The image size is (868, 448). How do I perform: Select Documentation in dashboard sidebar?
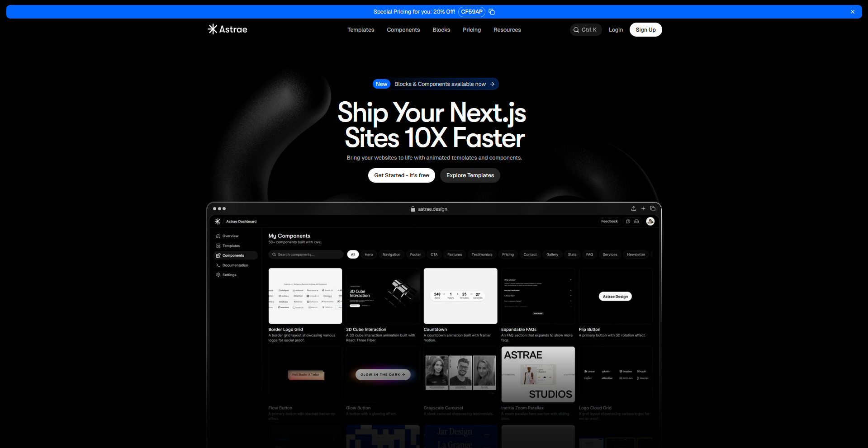click(235, 265)
